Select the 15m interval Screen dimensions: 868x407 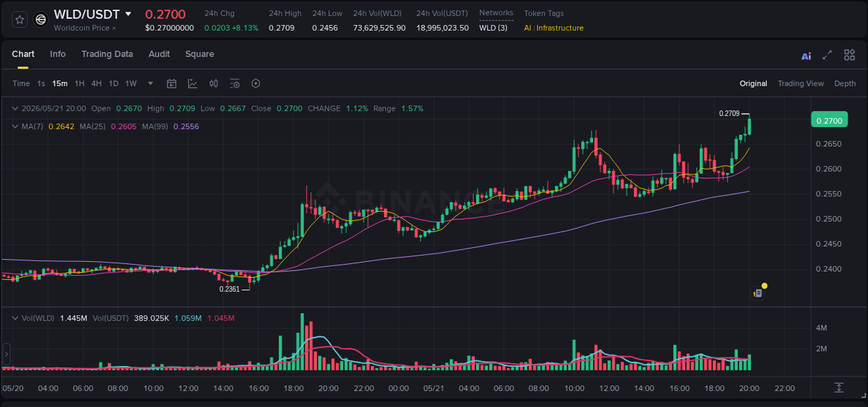click(60, 83)
